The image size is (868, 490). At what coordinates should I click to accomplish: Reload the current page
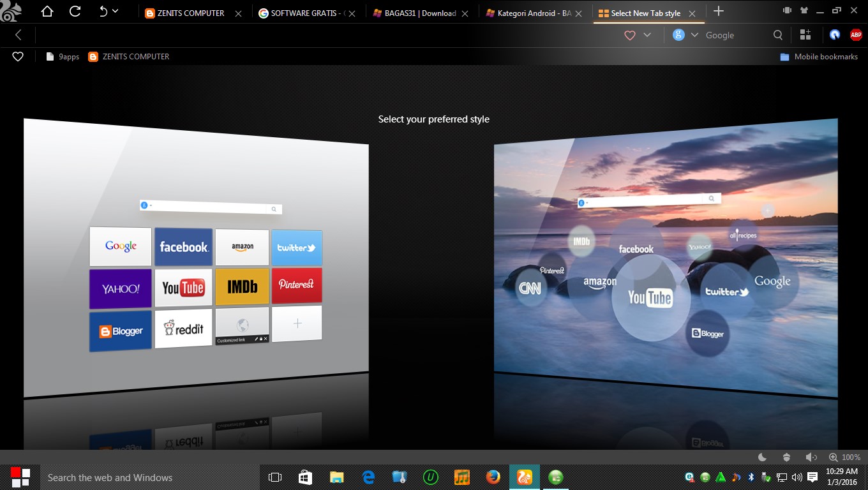tap(75, 11)
